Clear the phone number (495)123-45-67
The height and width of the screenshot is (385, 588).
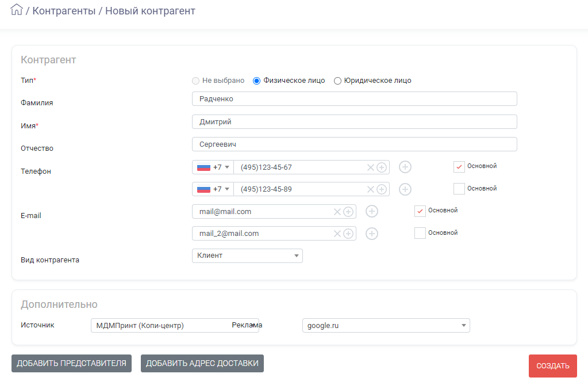tap(371, 167)
